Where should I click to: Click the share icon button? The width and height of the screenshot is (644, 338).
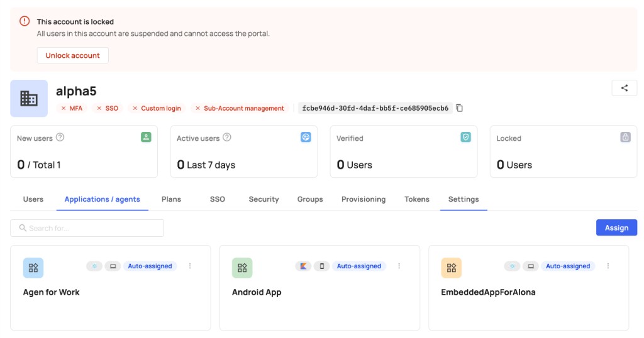coord(625,88)
